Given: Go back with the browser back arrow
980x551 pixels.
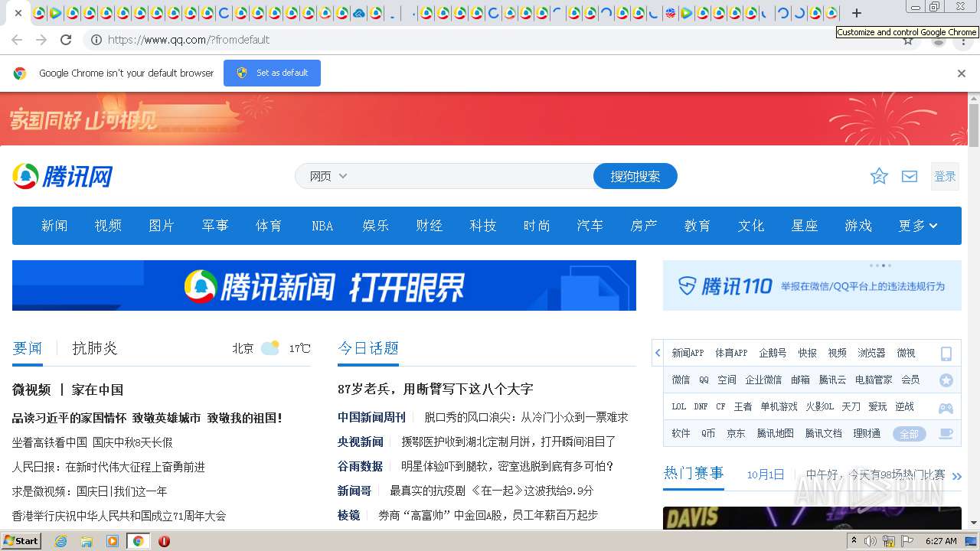Looking at the screenshot, I should (x=17, y=40).
